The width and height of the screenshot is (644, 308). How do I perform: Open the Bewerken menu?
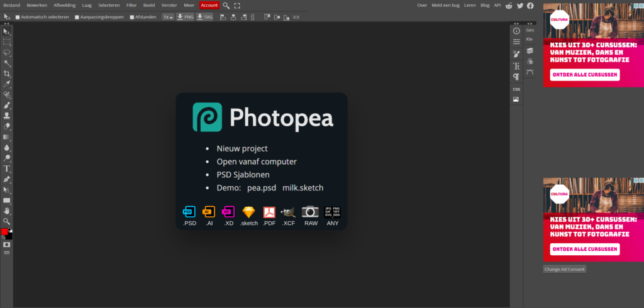coord(37,5)
